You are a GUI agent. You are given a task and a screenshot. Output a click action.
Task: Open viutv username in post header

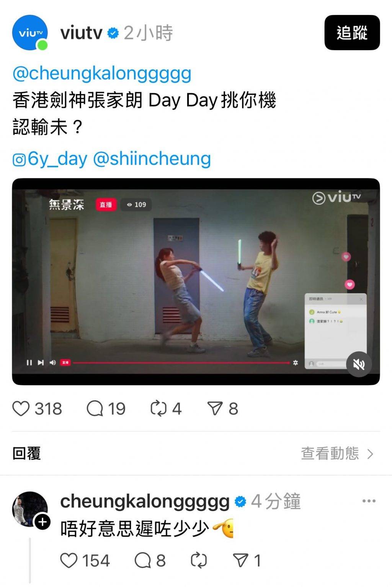pos(81,33)
